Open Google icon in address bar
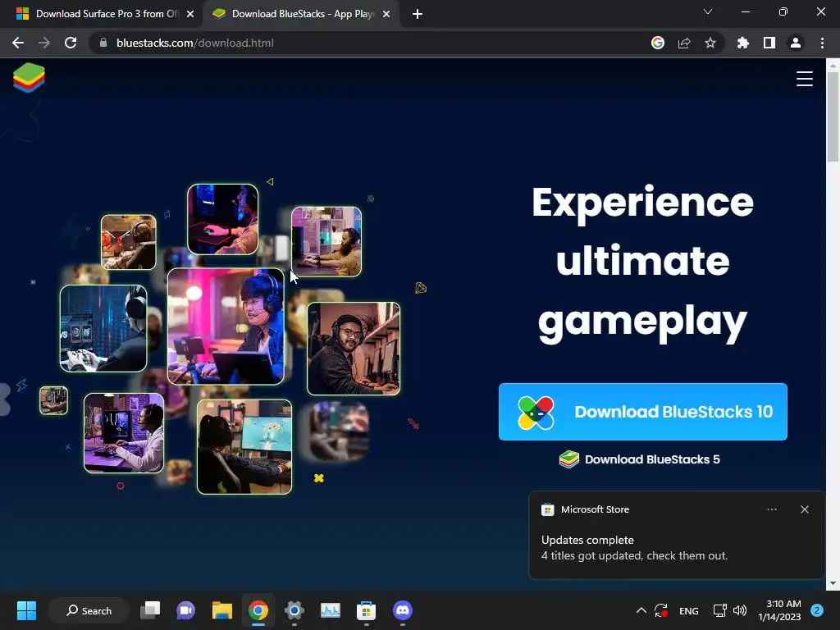Viewport: 840px width, 630px height. point(658,43)
